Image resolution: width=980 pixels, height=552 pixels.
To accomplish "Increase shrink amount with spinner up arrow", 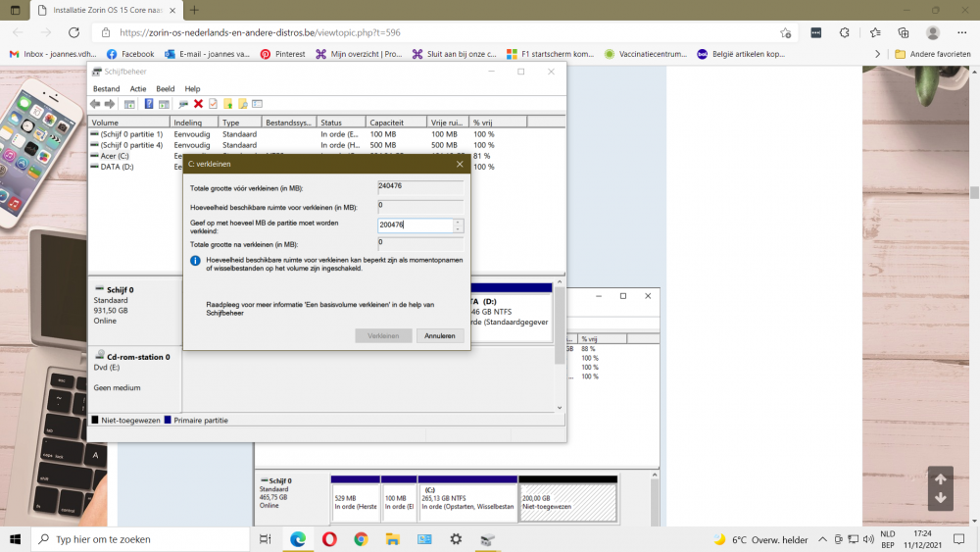I will [457, 222].
